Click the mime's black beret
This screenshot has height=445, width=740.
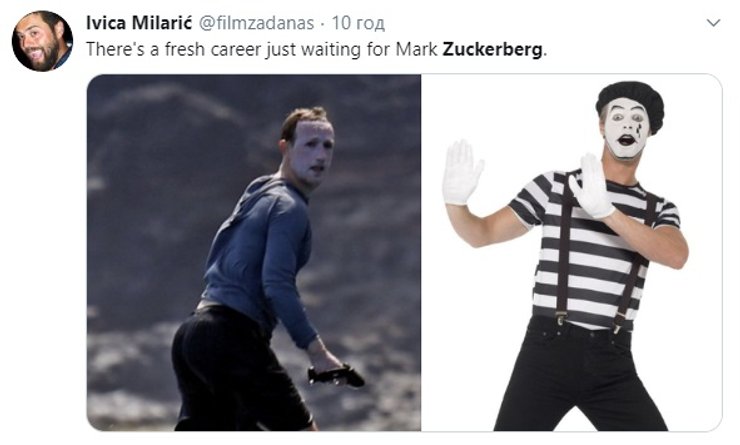(631, 103)
